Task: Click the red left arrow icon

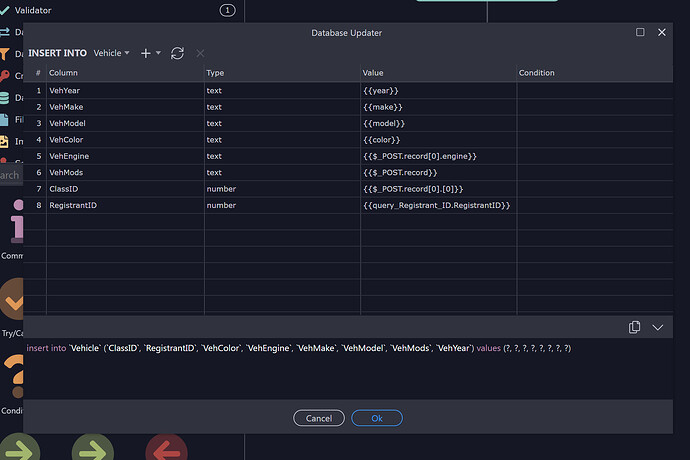Action: tap(166, 448)
